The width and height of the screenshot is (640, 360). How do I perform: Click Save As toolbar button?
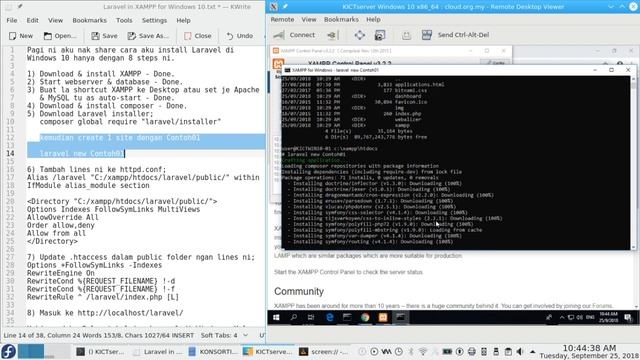[x=148, y=36]
